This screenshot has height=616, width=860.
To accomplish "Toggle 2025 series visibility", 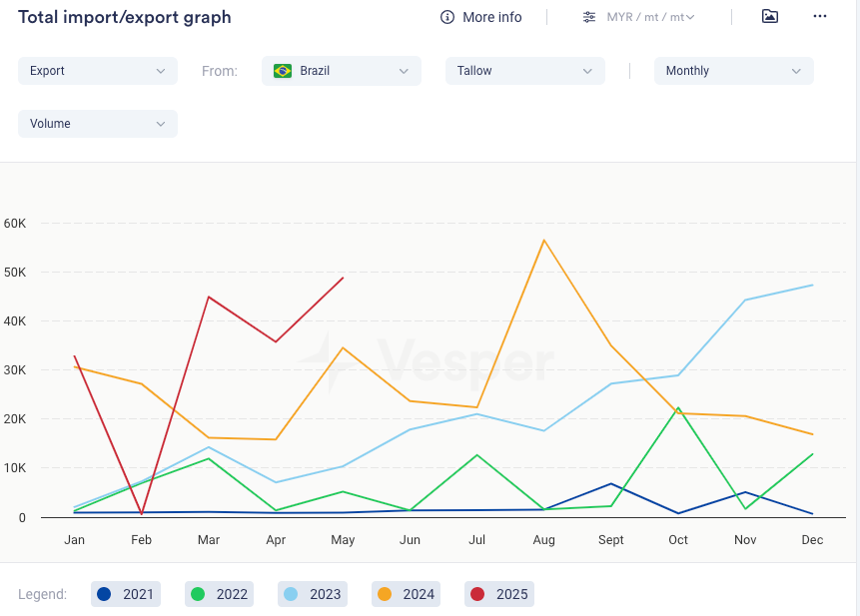I will [498, 594].
